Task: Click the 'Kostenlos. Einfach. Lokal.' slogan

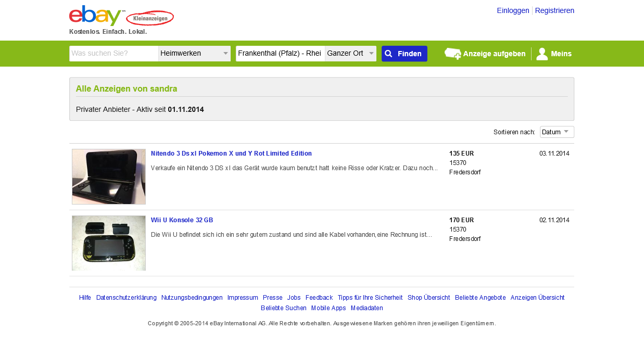Action: [108, 32]
